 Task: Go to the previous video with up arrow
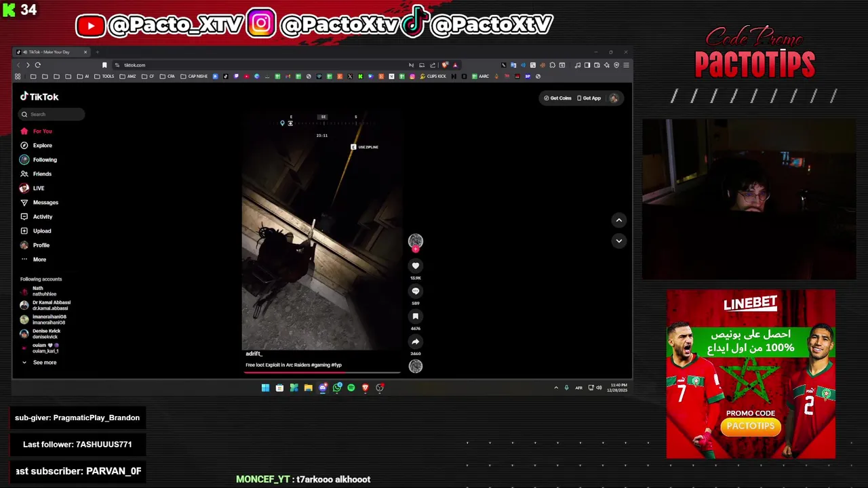(618, 220)
